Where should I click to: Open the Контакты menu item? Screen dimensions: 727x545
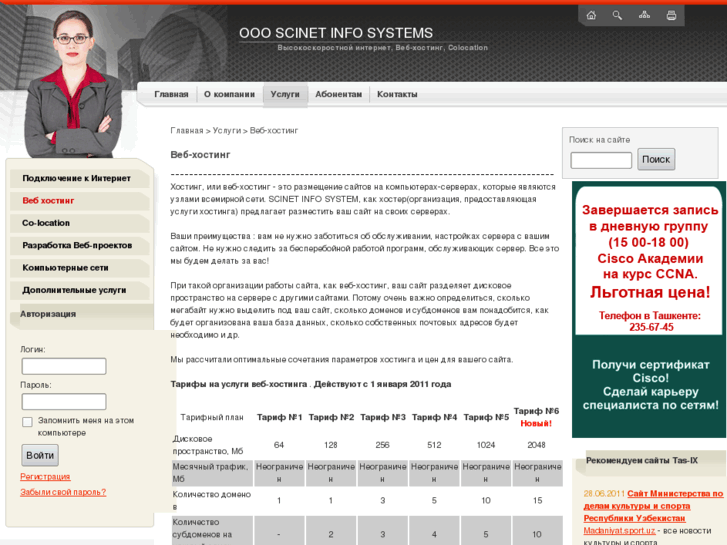(397, 94)
